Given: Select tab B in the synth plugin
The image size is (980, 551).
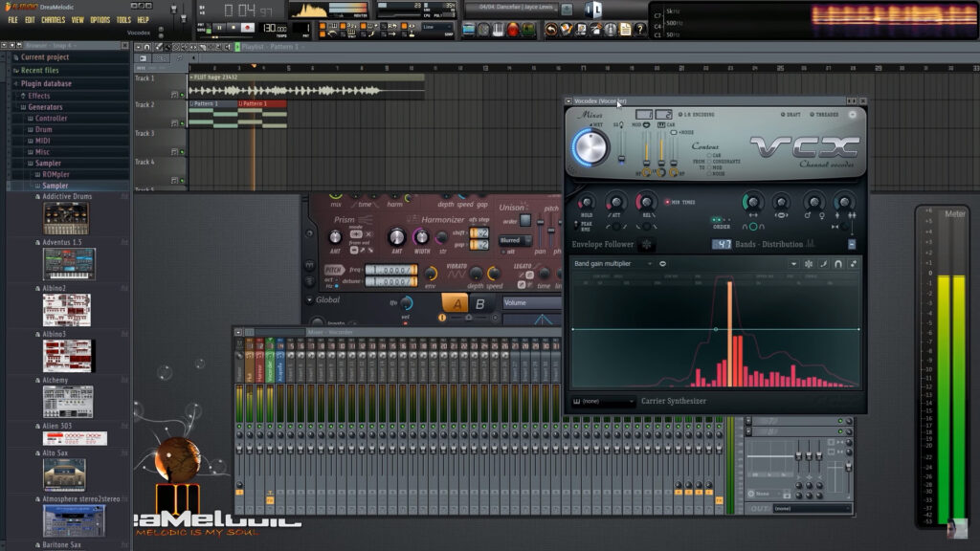Looking at the screenshot, I should pos(480,303).
